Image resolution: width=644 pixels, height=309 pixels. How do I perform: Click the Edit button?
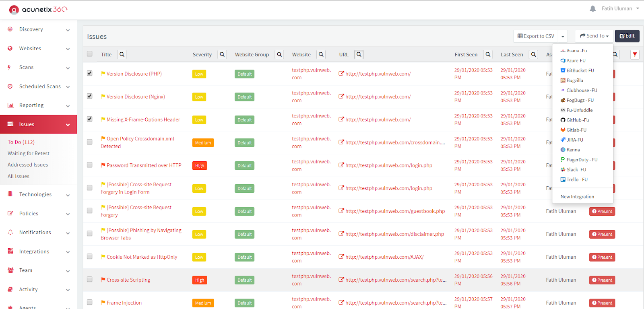click(627, 36)
